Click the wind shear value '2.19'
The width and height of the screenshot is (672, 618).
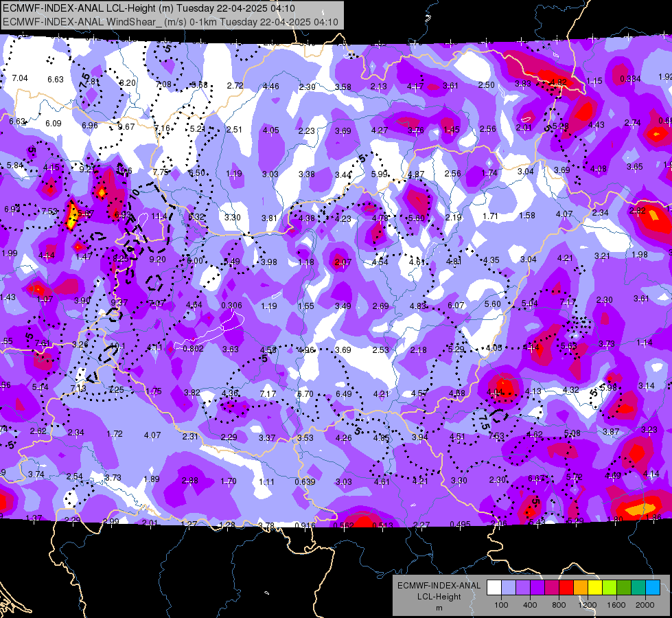tap(454, 218)
